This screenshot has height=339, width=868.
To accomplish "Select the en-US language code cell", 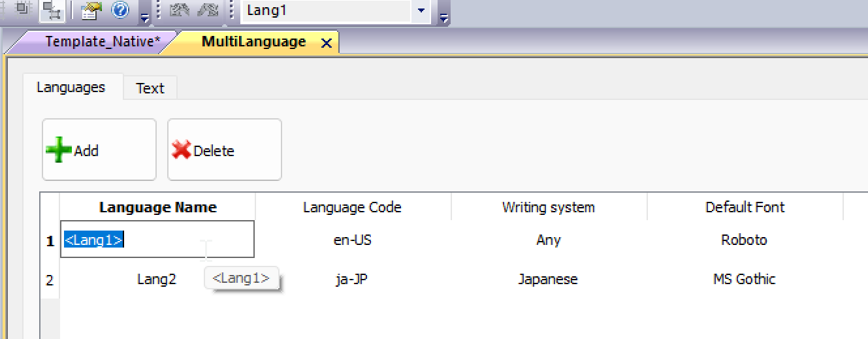I will tap(353, 240).
